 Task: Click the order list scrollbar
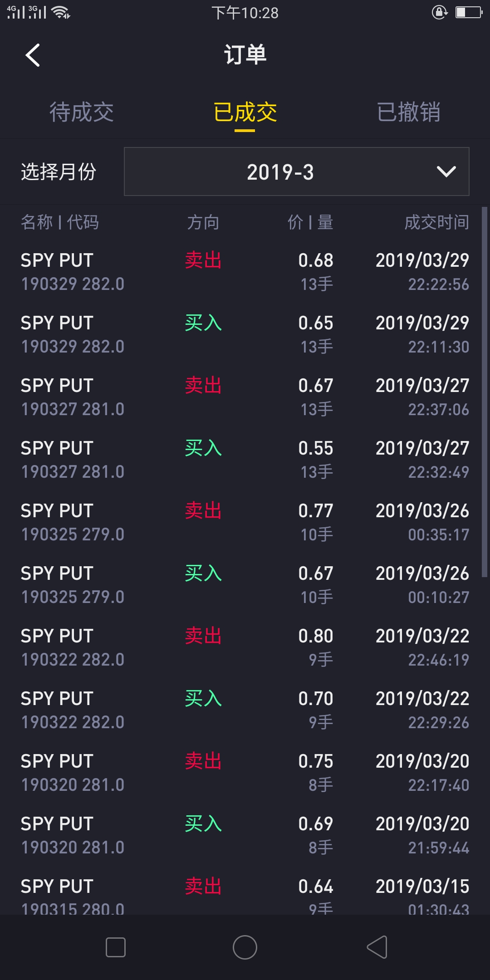pos(484,390)
